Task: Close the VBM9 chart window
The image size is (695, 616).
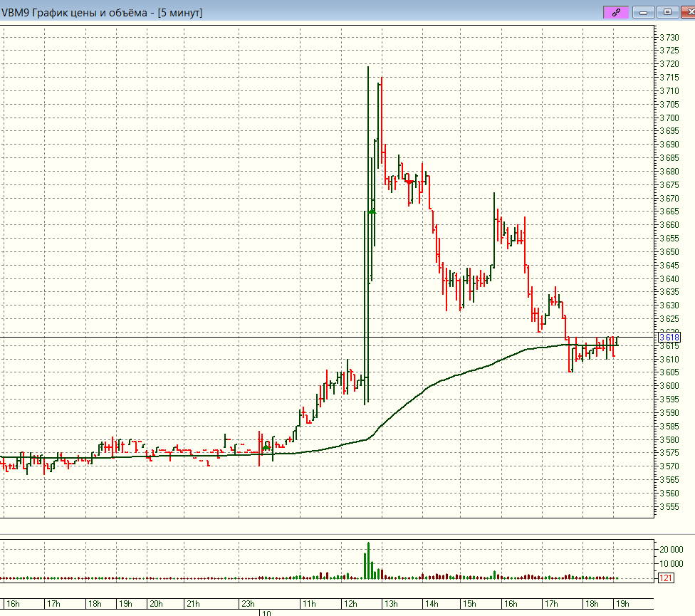Action: [x=685, y=11]
